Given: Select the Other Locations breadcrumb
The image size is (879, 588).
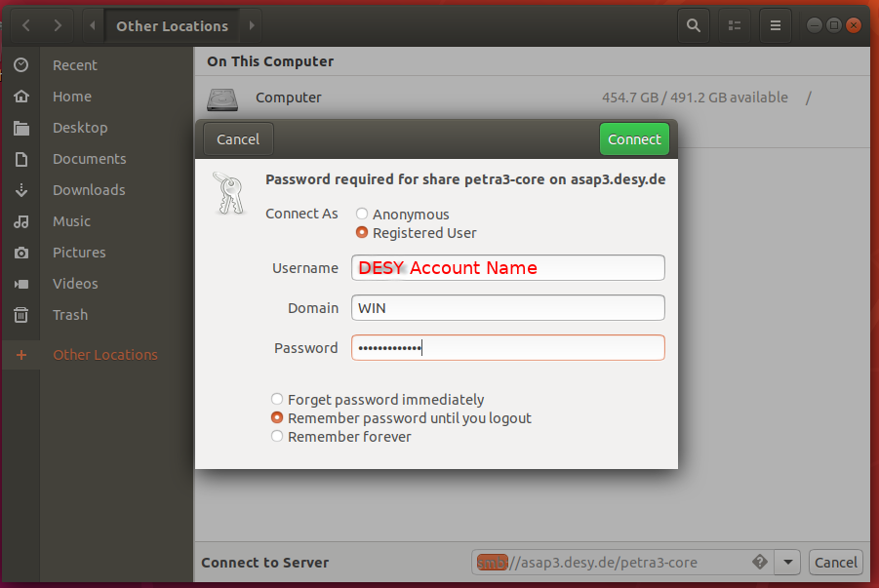Looking at the screenshot, I should (x=174, y=24).
